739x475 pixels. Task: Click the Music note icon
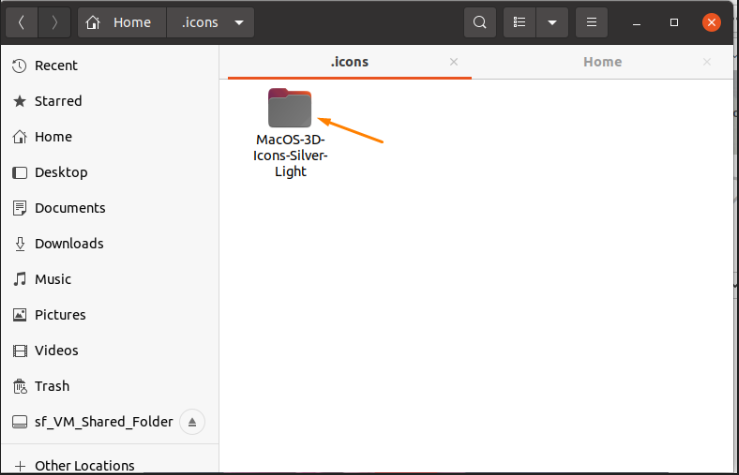(x=19, y=279)
